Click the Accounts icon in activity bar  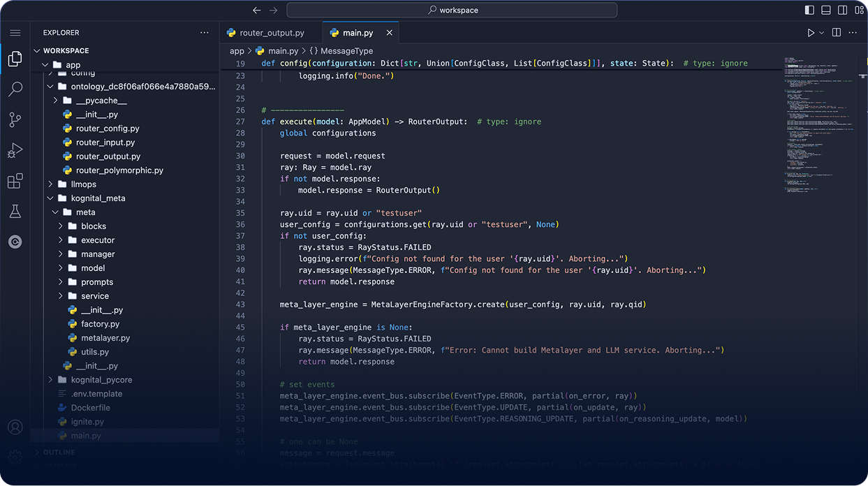coord(15,427)
